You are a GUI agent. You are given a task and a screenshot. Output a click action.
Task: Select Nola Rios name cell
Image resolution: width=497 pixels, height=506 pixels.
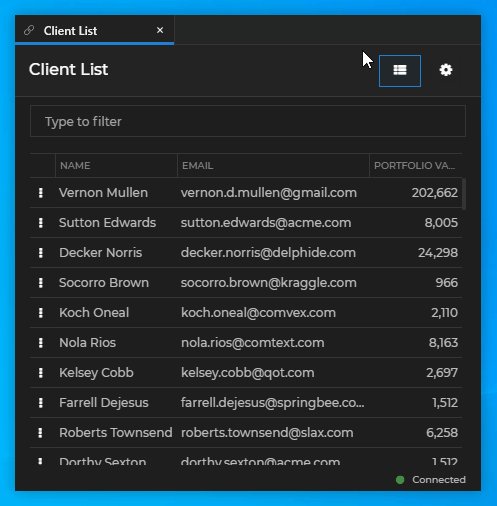(x=87, y=343)
